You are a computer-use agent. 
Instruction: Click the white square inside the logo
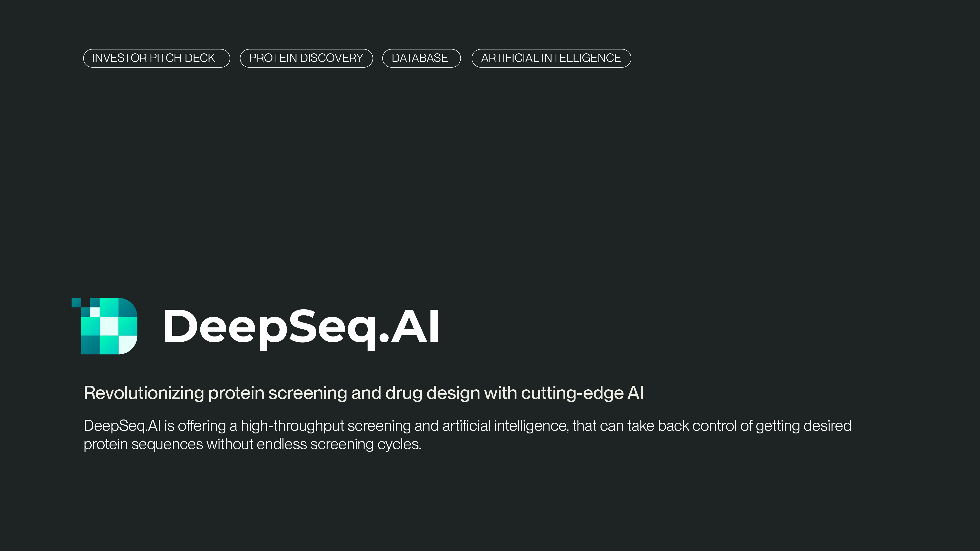coord(109,326)
